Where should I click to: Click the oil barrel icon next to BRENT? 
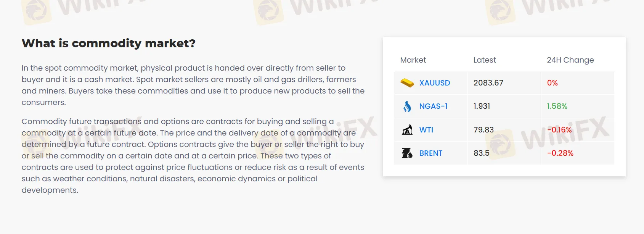point(407,152)
